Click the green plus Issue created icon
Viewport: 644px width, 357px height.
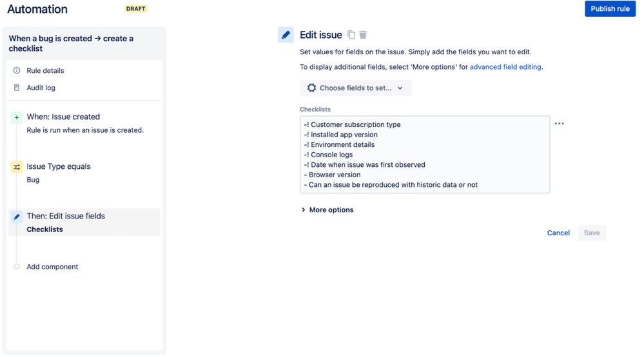pyautogui.click(x=16, y=117)
